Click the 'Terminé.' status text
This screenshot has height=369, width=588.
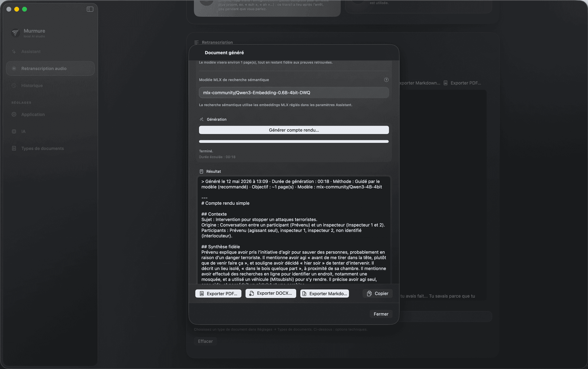pyautogui.click(x=206, y=151)
